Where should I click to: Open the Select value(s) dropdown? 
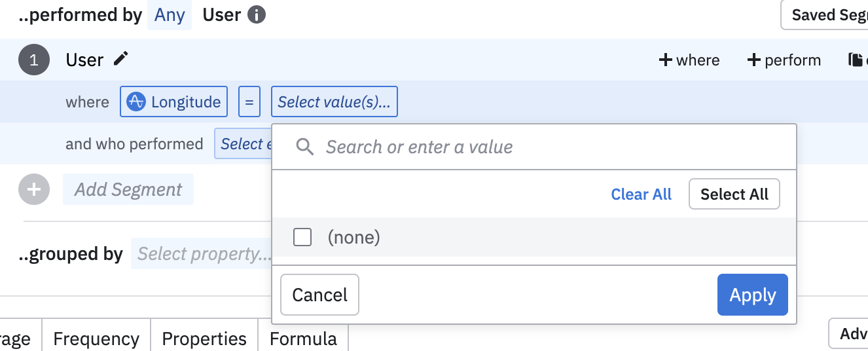click(x=334, y=102)
